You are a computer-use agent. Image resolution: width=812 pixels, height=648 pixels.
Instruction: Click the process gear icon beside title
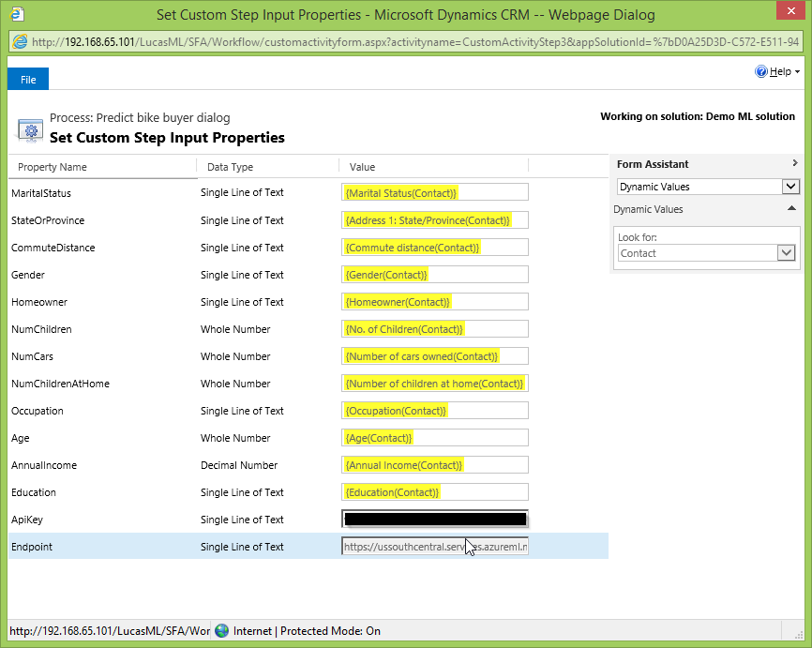coord(31,130)
